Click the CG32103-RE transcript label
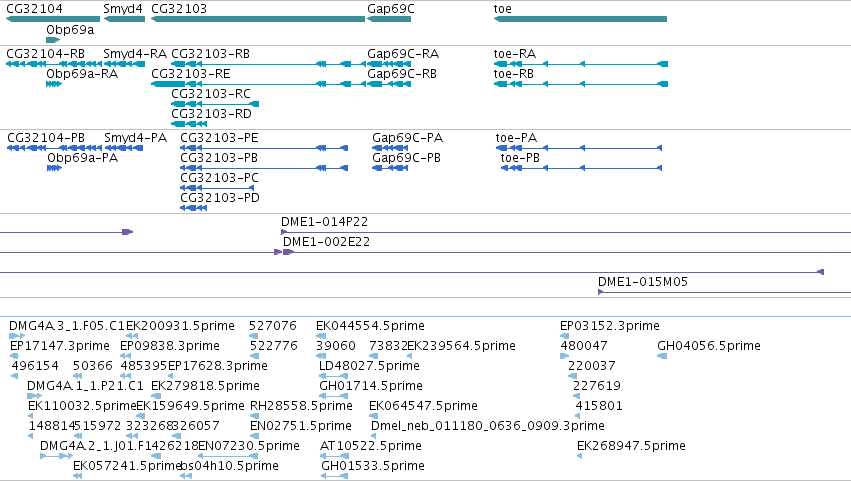Viewport: 851px width, 481px height. click(190, 74)
